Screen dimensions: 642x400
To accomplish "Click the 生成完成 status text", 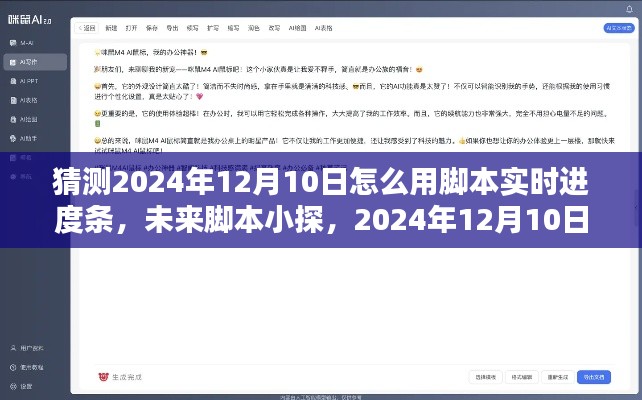I will [x=127, y=377].
